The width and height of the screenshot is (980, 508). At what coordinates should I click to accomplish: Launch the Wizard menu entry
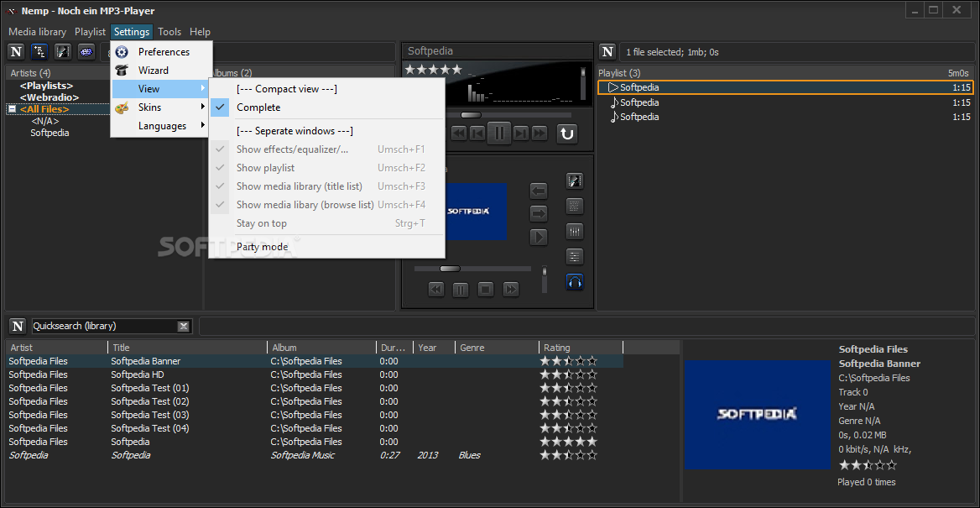click(x=161, y=70)
